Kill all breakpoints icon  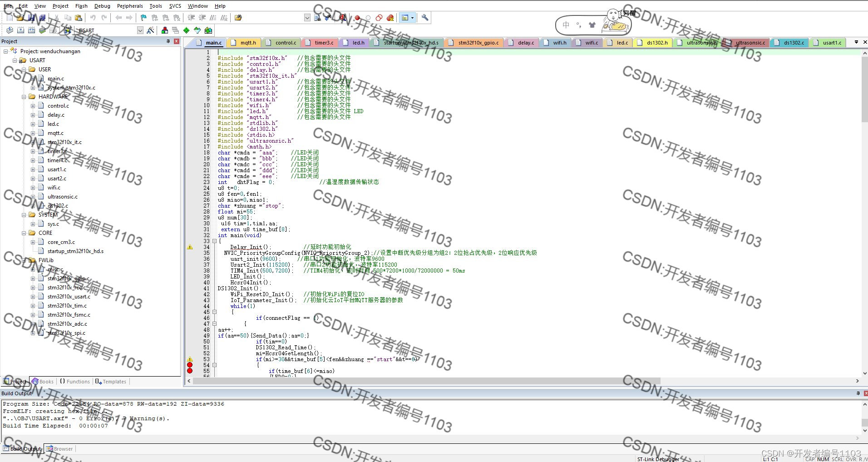pyautogui.click(x=390, y=18)
